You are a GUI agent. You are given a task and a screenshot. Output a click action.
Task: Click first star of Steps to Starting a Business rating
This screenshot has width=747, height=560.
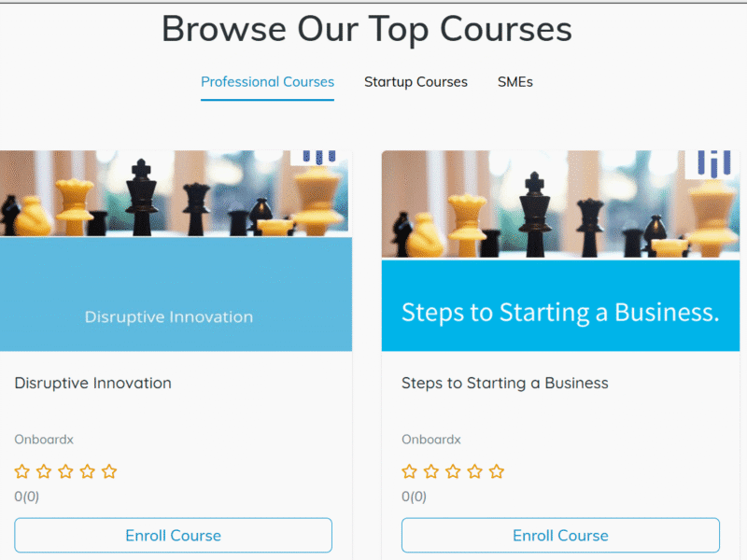(x=409, y=471)
